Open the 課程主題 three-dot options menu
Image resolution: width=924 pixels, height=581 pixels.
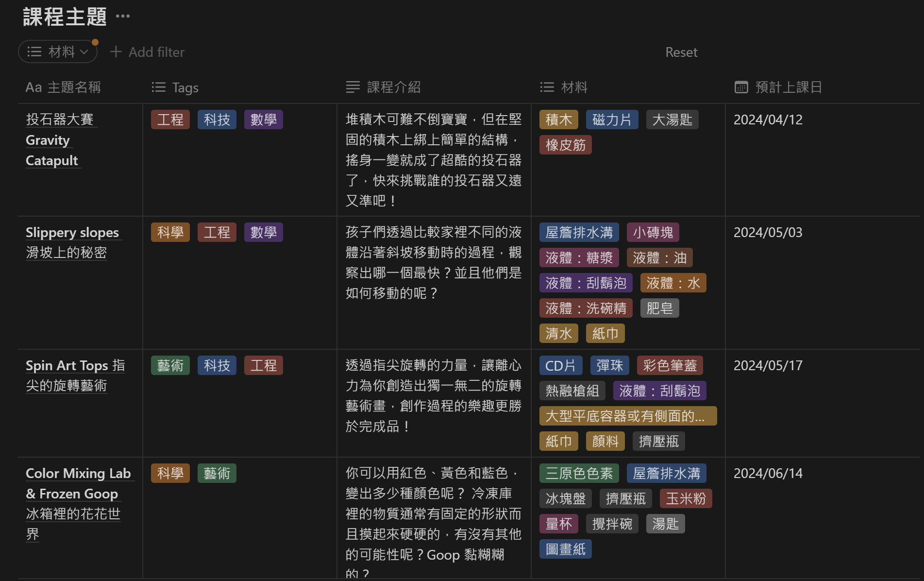click(x=123, y=16)
